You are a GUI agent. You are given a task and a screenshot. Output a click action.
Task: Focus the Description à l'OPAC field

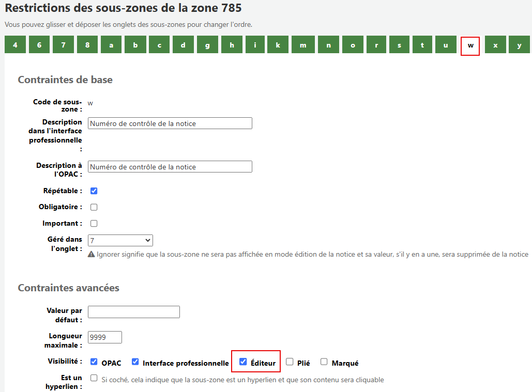[170, 166]
